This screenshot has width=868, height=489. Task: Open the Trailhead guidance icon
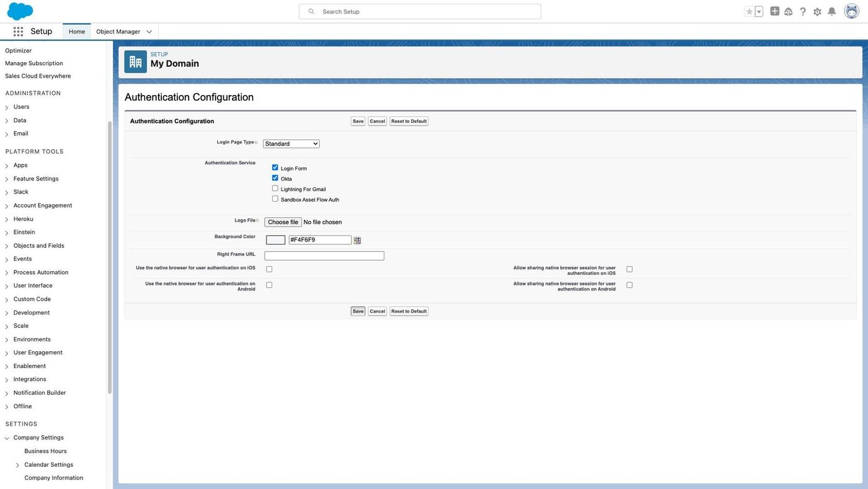pyautogui.click(x=789, y=11)
